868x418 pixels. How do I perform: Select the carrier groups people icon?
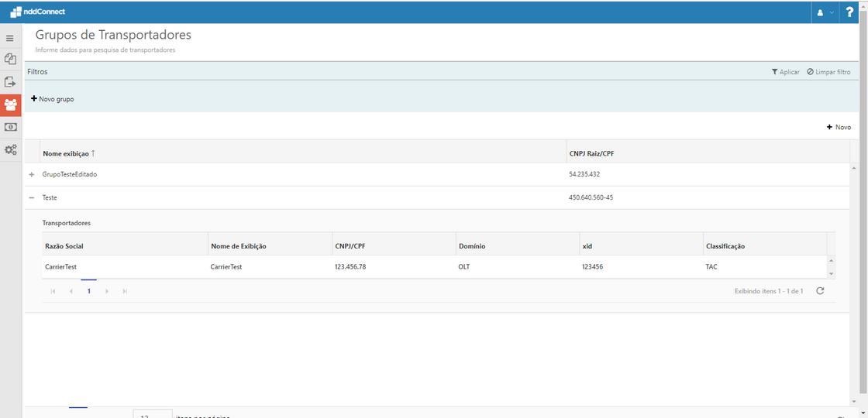pyautogui.click(x=11, y=104)
